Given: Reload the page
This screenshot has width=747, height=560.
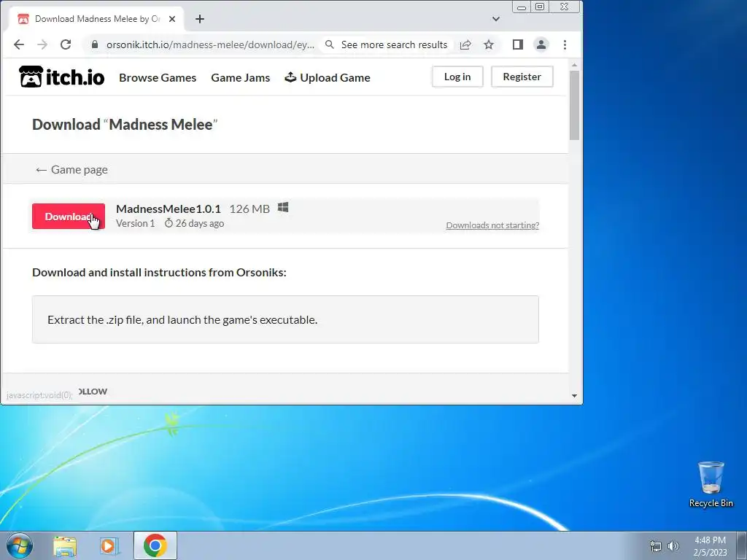Looking at the screenshot, I should point(66,44).
